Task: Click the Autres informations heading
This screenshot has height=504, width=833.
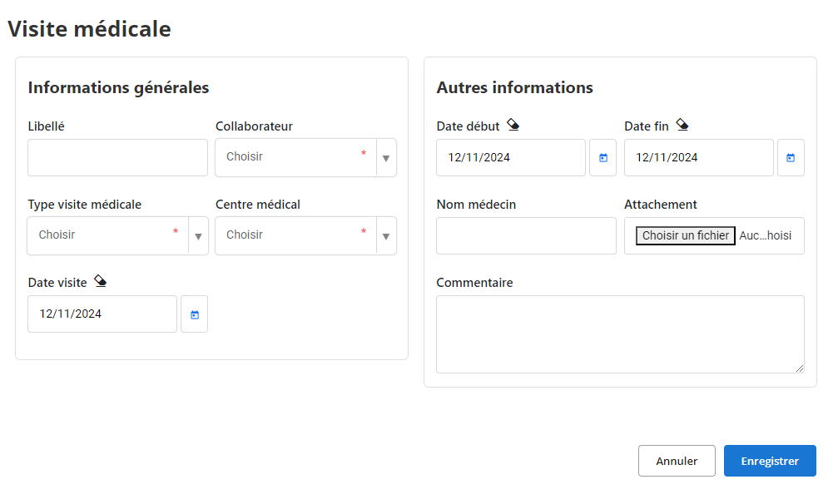Action: tap(515, 87)
